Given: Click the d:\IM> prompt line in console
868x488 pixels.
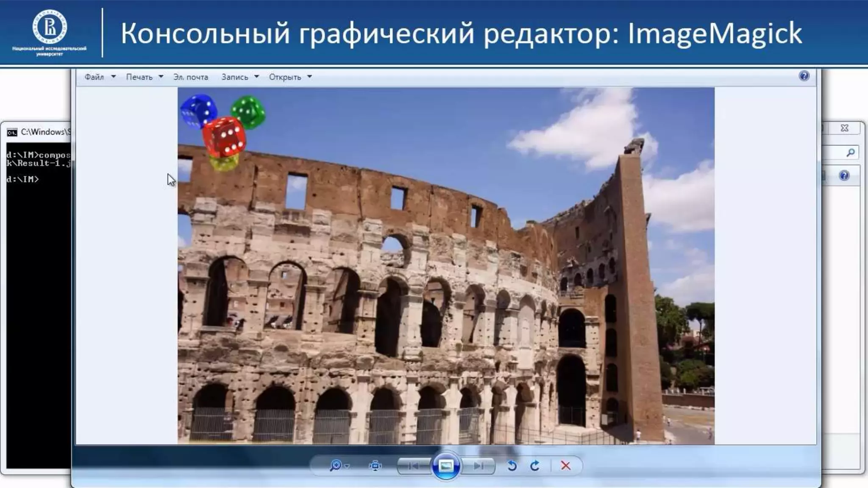Looking at the screenshot, I should coord(22,179).
